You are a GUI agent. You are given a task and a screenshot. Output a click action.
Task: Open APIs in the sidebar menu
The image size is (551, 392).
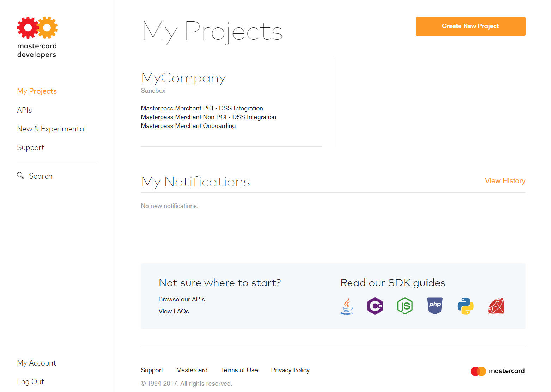tap(24, 110)
